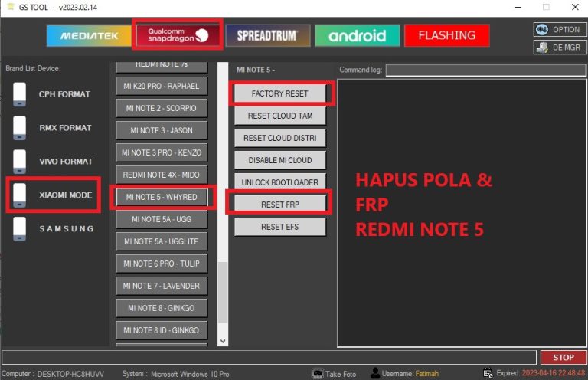The height and width of the screenshot is (380, 588).
Task: Click the username Fatimah text
Action: point(426,374)
